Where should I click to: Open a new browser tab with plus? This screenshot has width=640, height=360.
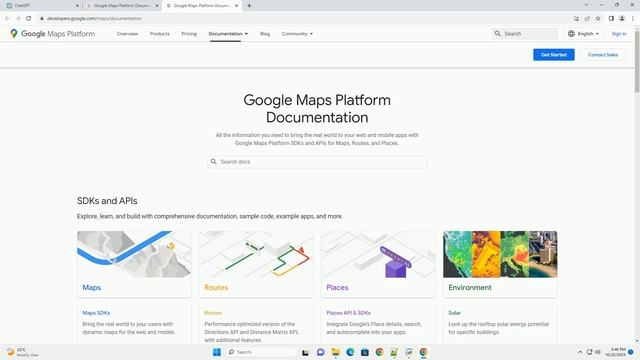(x=249, y=6)
